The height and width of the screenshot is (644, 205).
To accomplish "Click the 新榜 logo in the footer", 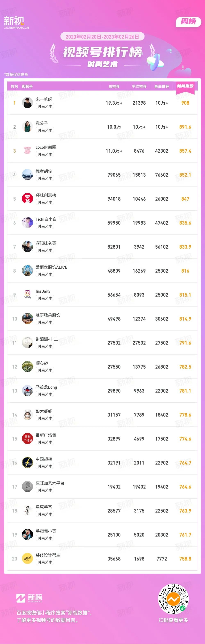I will [29, 598].
